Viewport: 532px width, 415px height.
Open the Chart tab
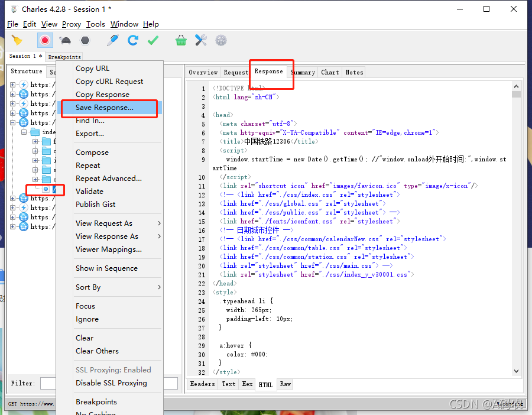coord(330,72)
